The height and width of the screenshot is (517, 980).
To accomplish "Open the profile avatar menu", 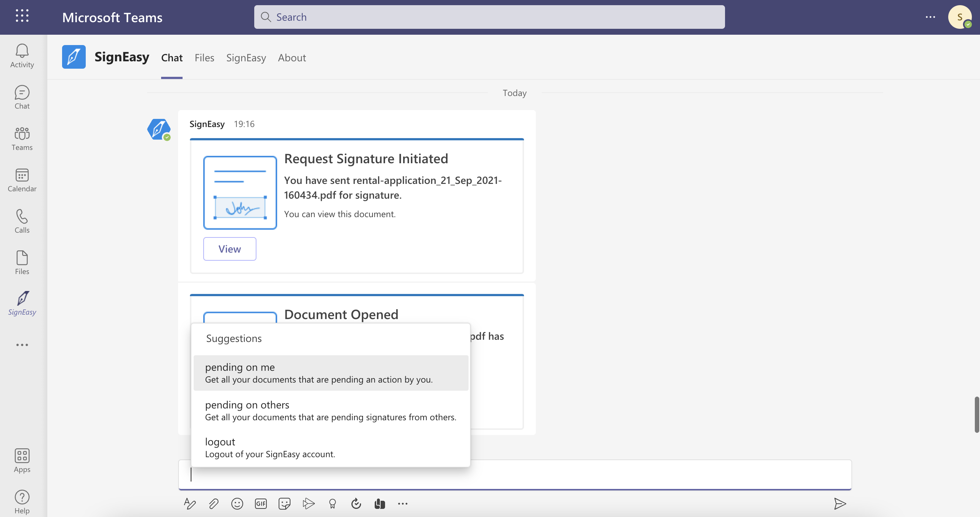I will tap(959, 17).
